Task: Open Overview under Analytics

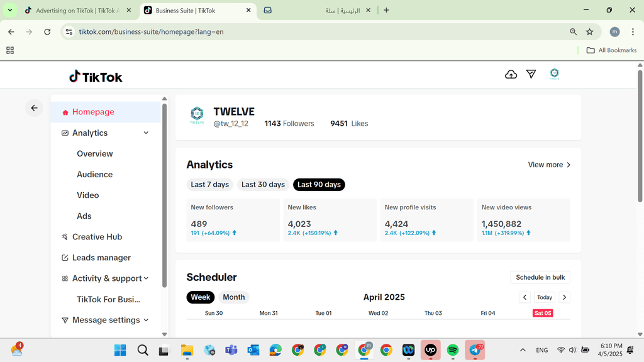Action: click(x=95, y=153)
